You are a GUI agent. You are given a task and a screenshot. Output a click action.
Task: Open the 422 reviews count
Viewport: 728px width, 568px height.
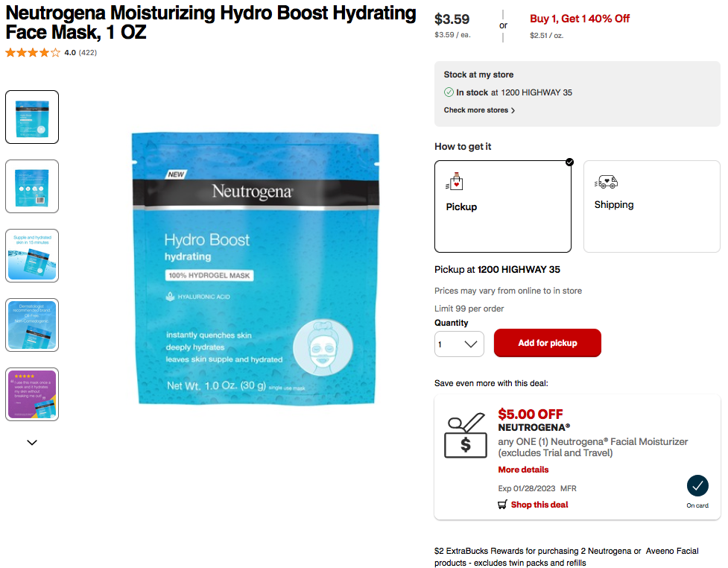(x=88, y=52)
